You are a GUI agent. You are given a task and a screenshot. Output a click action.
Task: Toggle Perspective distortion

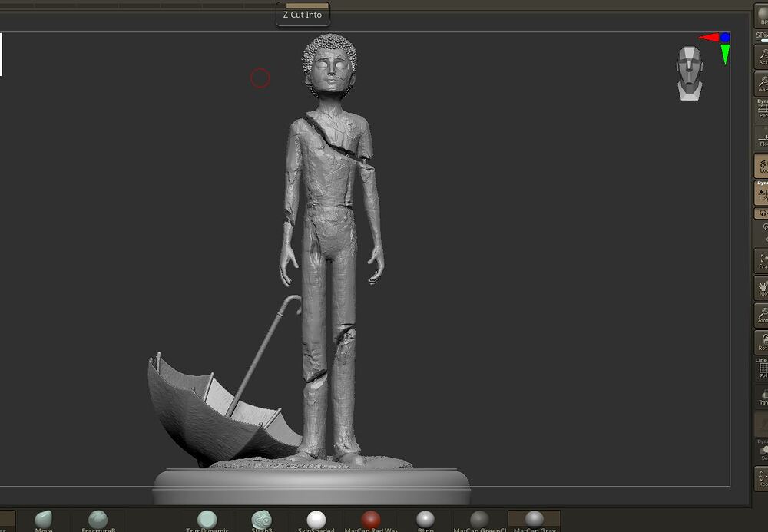tap(761, 110)
